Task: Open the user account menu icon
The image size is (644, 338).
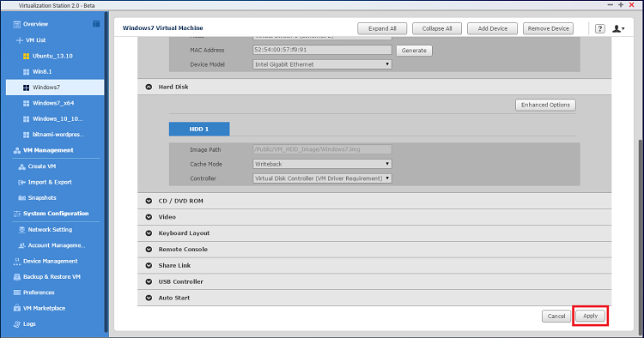Action: [x=618, y=28]
